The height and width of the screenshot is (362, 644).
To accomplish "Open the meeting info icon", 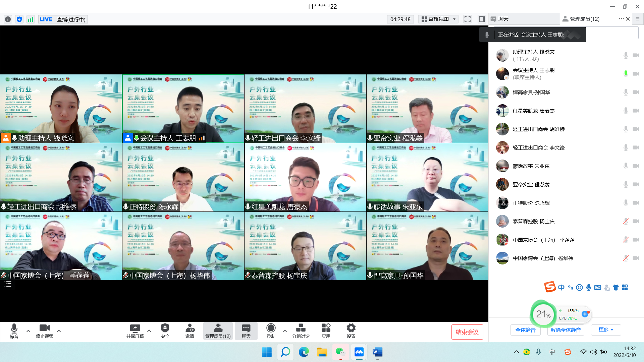I will point(8,19).
